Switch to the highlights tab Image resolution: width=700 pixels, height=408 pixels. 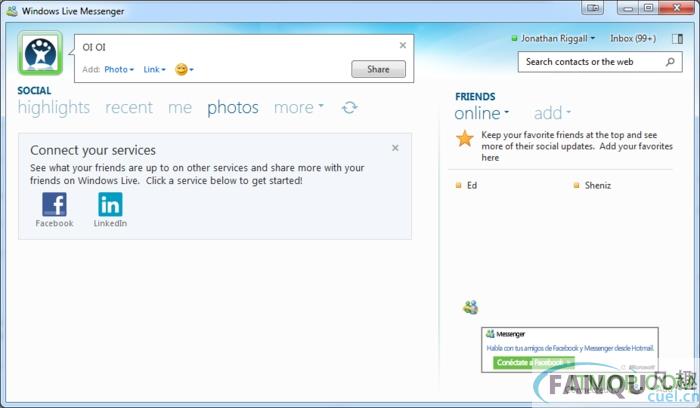tap(53, 108)
